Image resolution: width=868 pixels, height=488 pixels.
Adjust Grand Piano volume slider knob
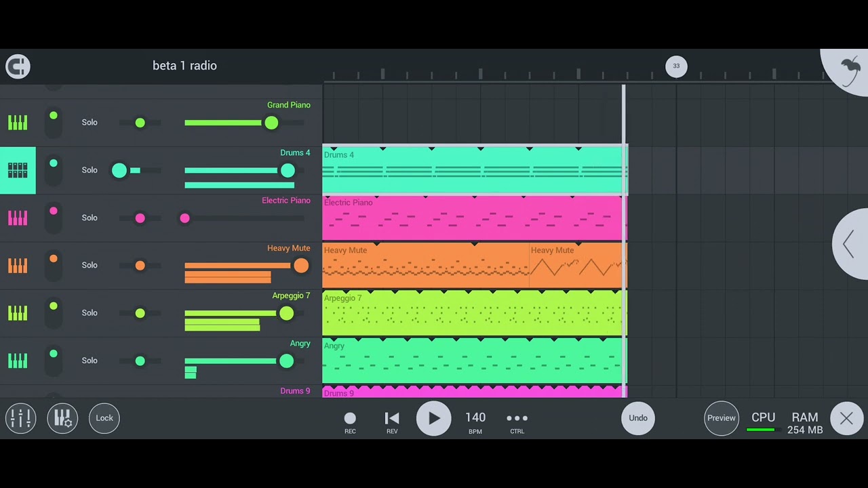[271, 123]
